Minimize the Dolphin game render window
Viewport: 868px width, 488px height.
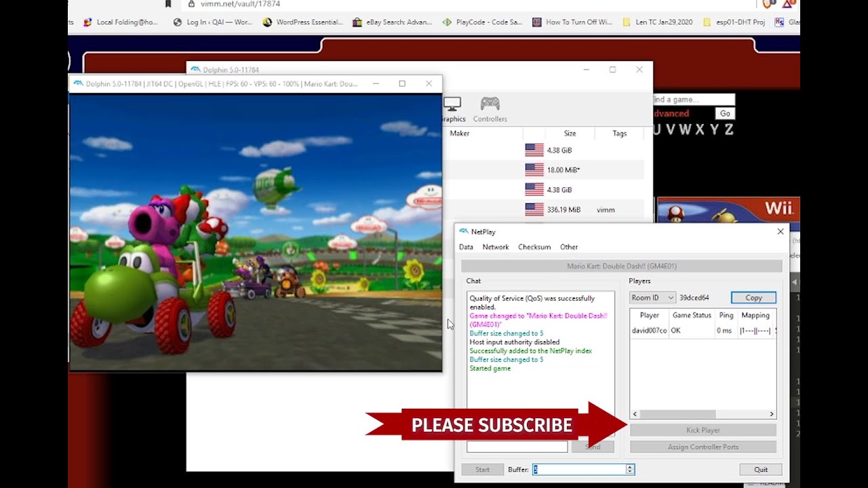pos(375,83)
